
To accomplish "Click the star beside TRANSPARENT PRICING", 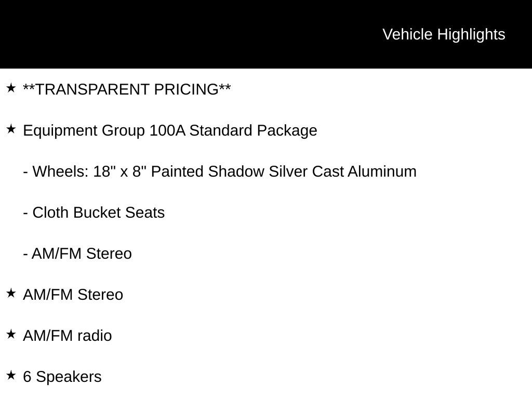I will [x=11, y=88].
